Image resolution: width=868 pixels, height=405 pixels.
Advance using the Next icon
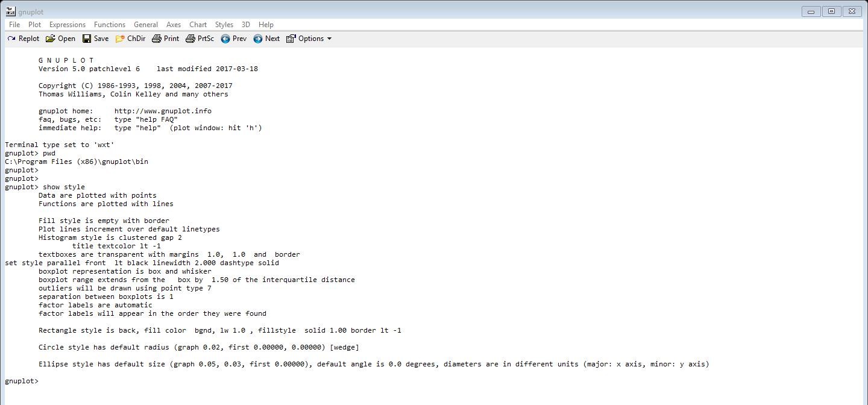tap(266, 38)
